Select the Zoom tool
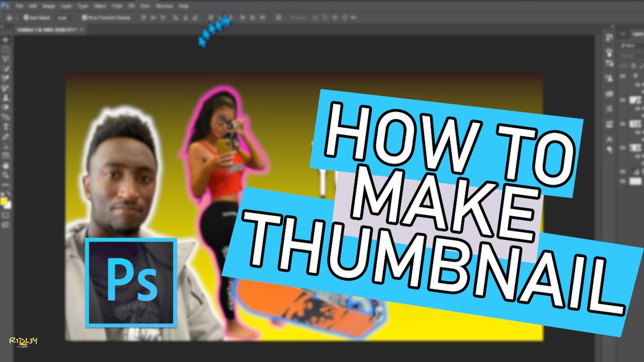This screenshot has width=644, height=362. (6, 175)
